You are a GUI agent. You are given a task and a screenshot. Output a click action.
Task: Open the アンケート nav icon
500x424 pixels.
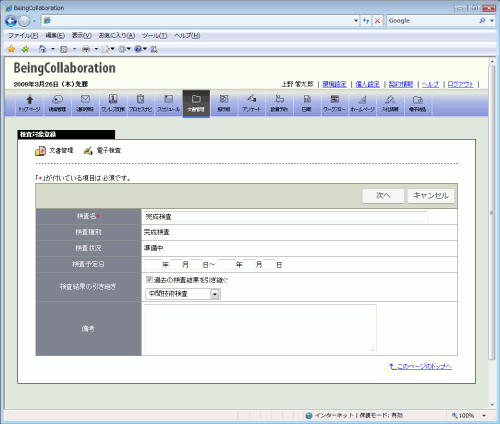(252, 104)
